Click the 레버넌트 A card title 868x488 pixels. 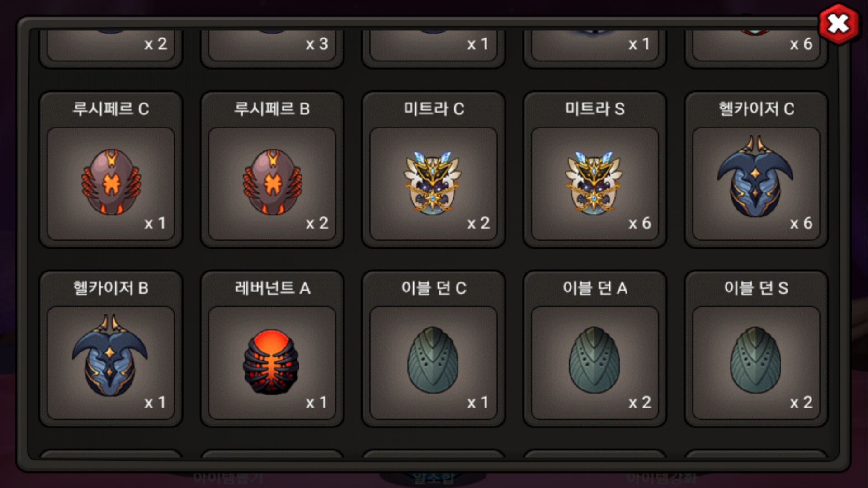point(272,288)
